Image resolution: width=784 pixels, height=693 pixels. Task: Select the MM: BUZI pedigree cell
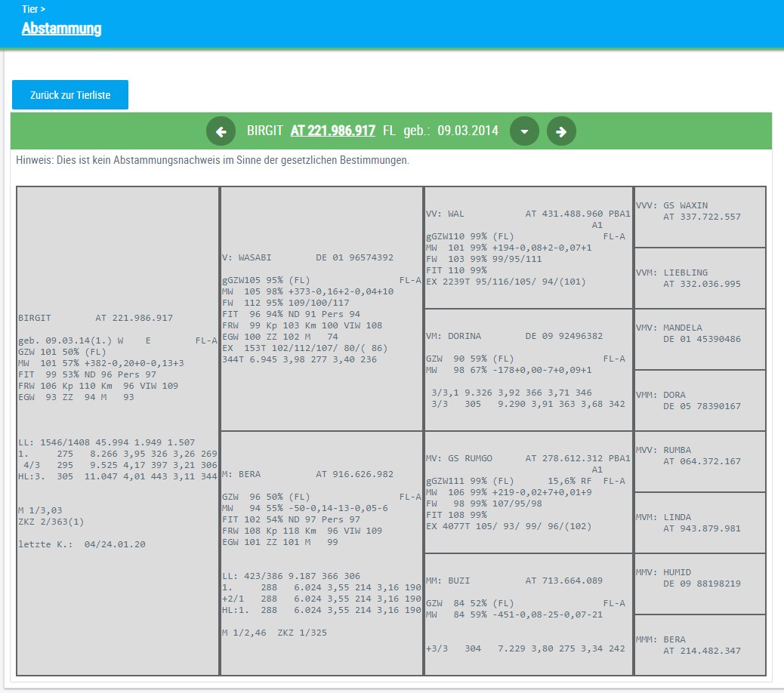[x=528, y=614]
